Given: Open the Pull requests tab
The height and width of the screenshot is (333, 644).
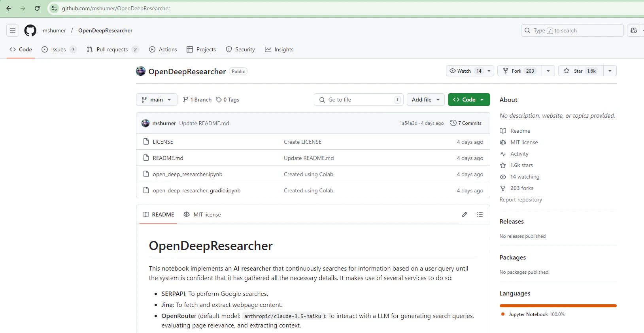Looking at the screenshot, I should 113,49.
